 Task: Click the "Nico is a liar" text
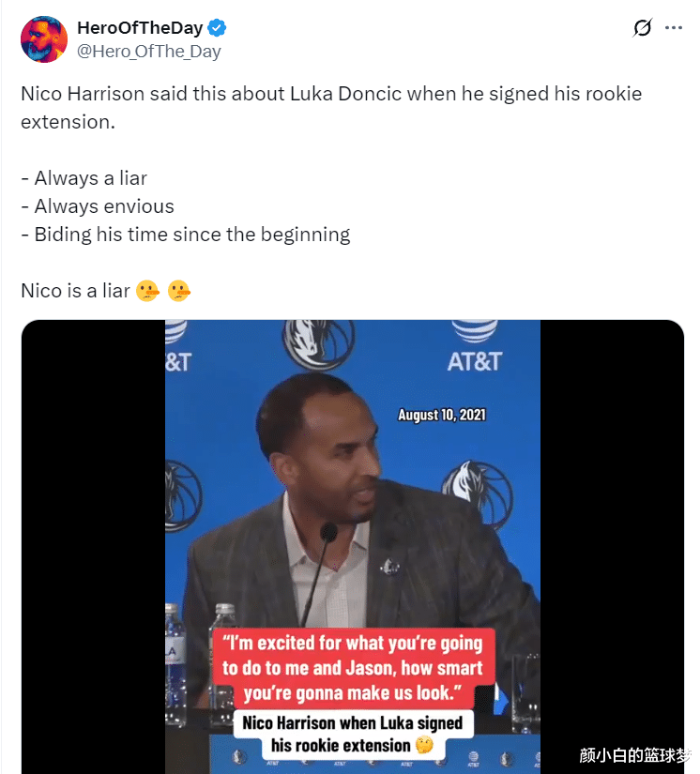pos(75,291)
